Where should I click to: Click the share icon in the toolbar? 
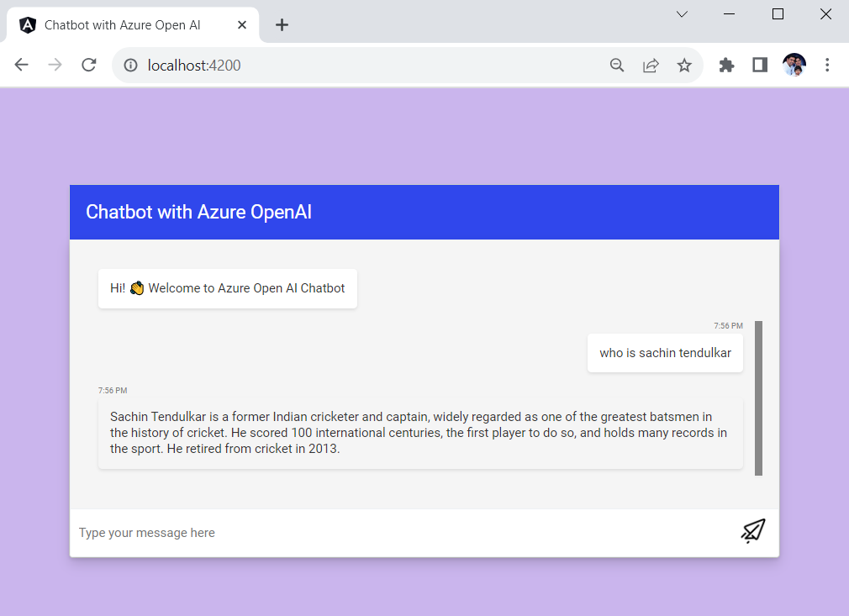point(651,65)
